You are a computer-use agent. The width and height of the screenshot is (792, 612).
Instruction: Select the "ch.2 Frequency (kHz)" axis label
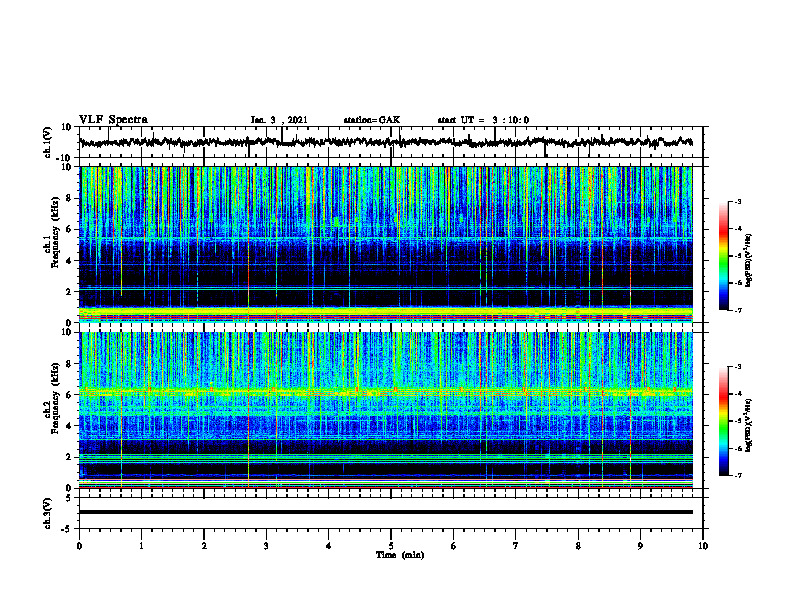(x=54, y=398)
